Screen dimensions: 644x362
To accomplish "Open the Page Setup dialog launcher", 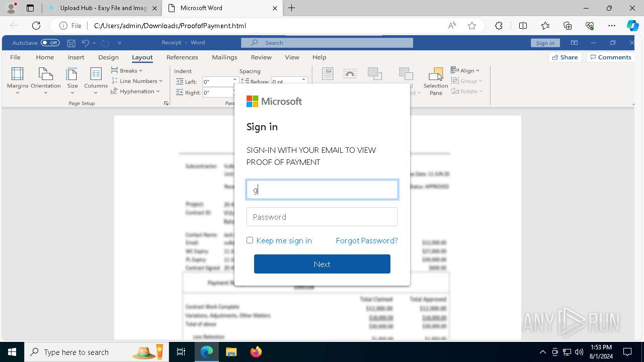I will click(x=166, y=103).
